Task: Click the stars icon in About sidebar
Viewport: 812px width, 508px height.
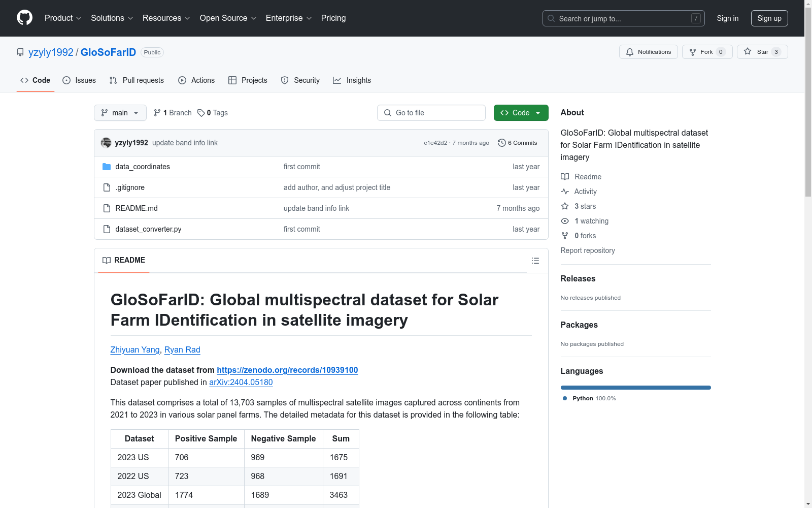Action: (x=565, y=206)
